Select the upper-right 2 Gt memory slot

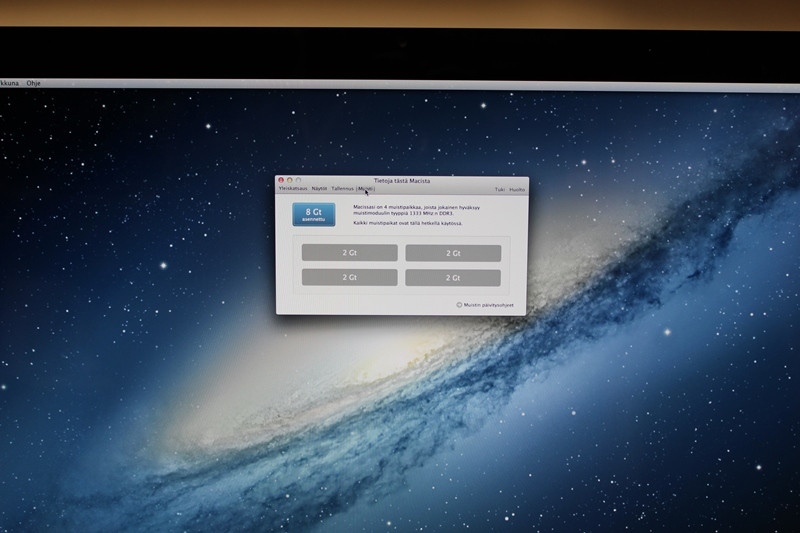pos(453,253)
